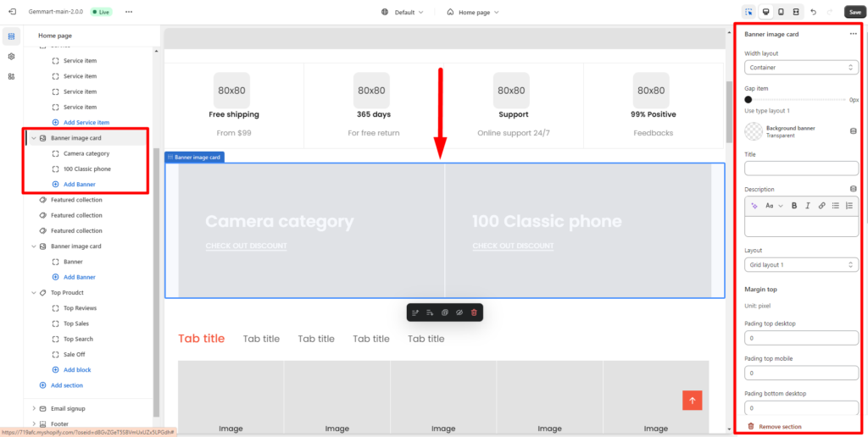Select the Sale Off block
Screen dimensions: 868x437
(x=75, y=355)
